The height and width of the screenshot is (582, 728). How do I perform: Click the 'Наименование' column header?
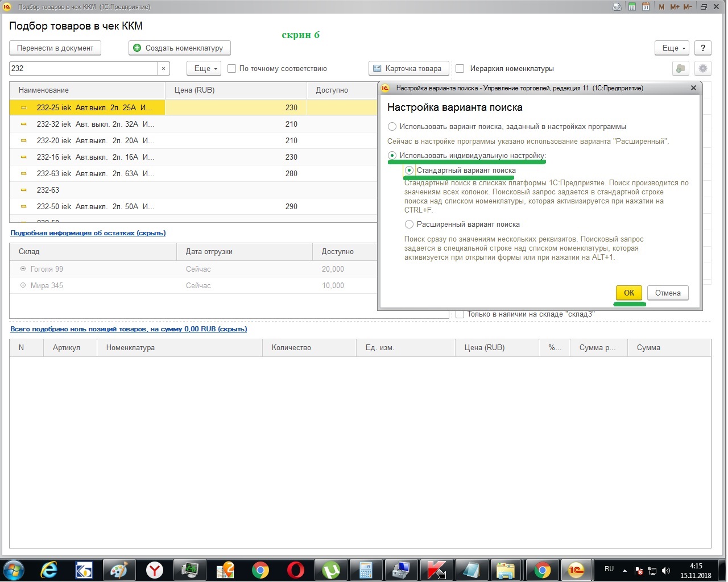coord(44,90)
